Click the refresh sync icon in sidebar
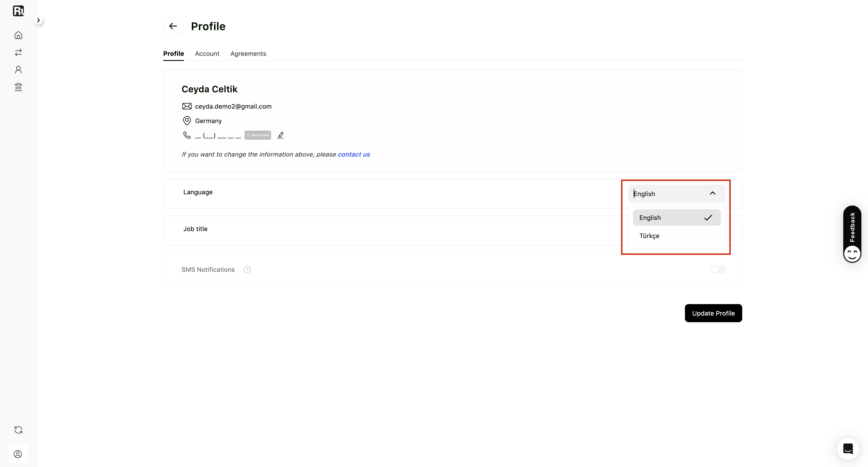This screenshot has width=868, height=467. (x=18, y=430)
